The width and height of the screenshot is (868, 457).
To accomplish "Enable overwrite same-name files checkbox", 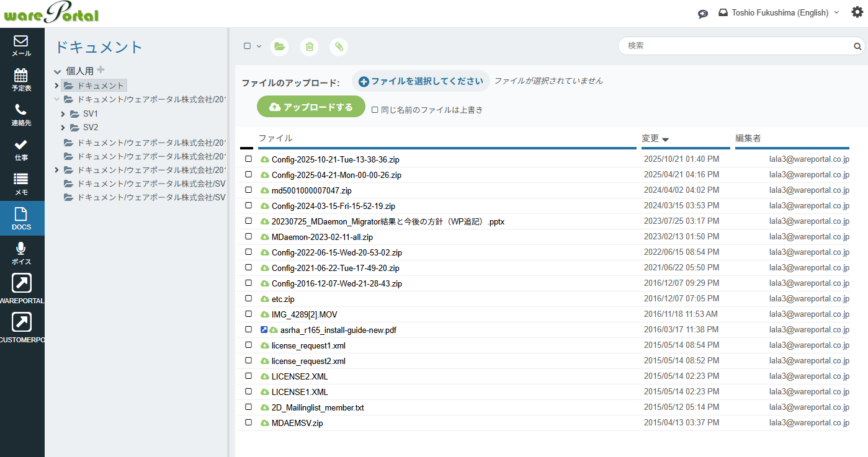I will 375,110.
